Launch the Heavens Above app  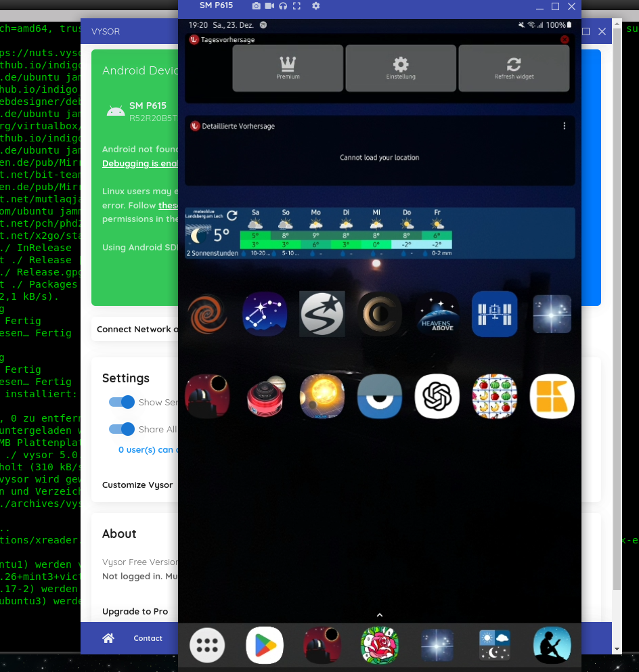pyautogui.click(x=437, y=314)
